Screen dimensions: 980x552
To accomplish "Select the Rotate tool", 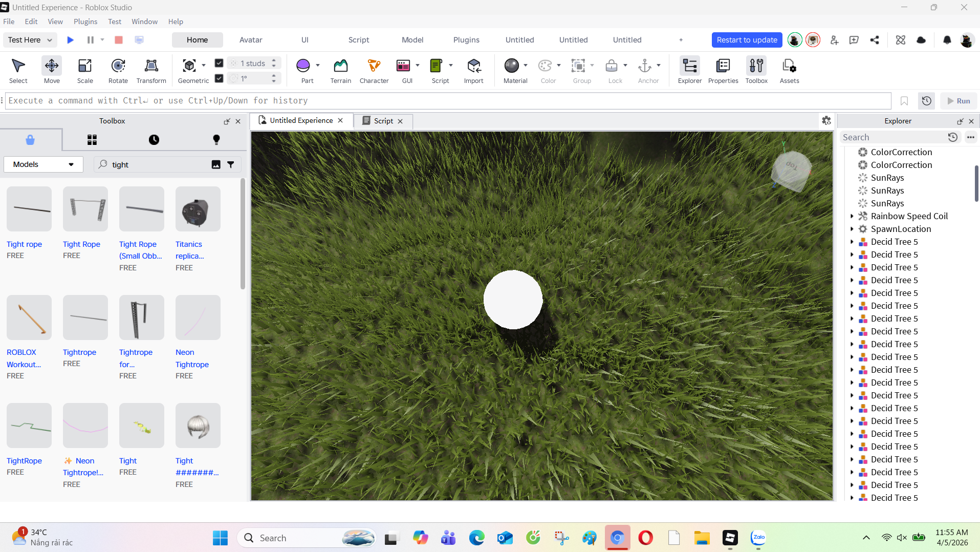I will pos(118,70).
